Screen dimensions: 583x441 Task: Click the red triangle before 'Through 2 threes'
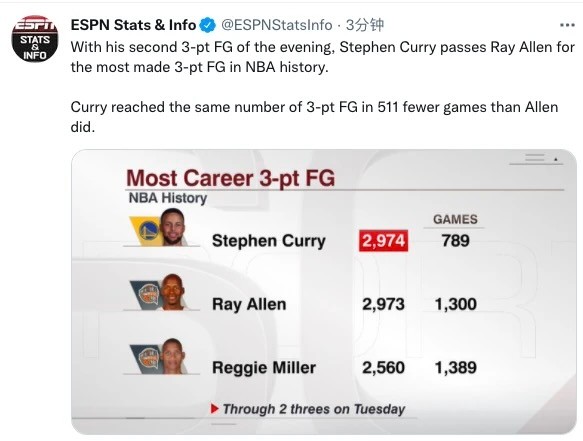click(x=215, y=409)
